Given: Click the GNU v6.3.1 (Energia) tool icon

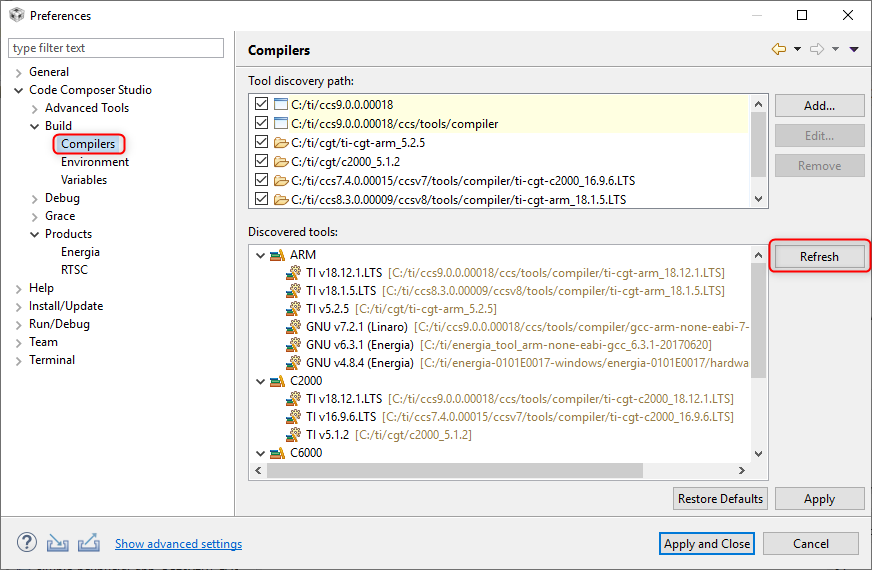Looking at the screenshot, I should click(294, 344).
